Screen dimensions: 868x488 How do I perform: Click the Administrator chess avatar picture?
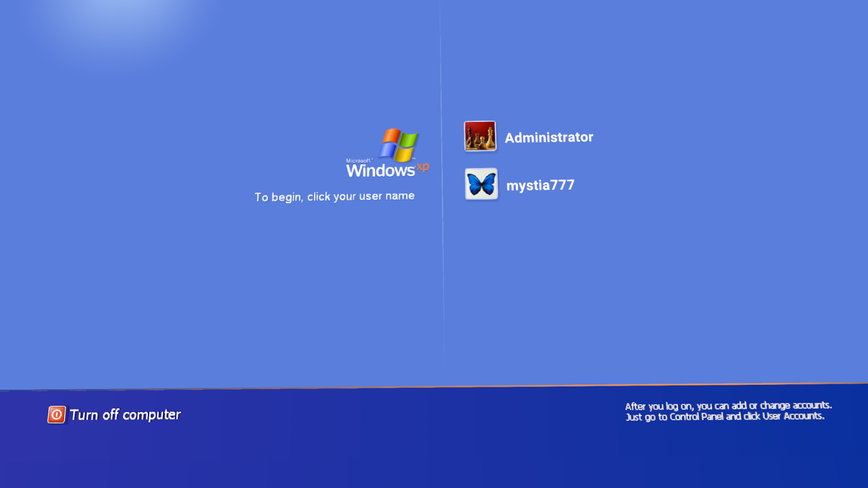tap(480, 136)
